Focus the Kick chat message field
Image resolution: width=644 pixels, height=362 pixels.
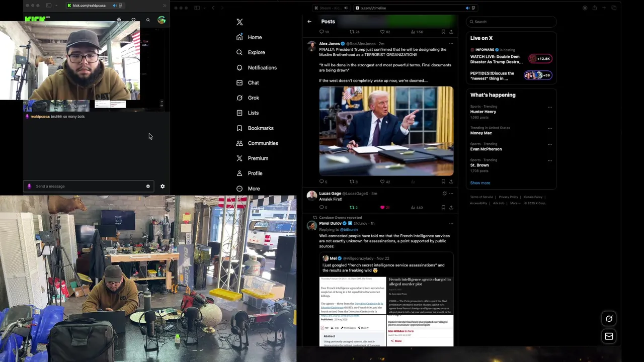[x=88, y=186]
